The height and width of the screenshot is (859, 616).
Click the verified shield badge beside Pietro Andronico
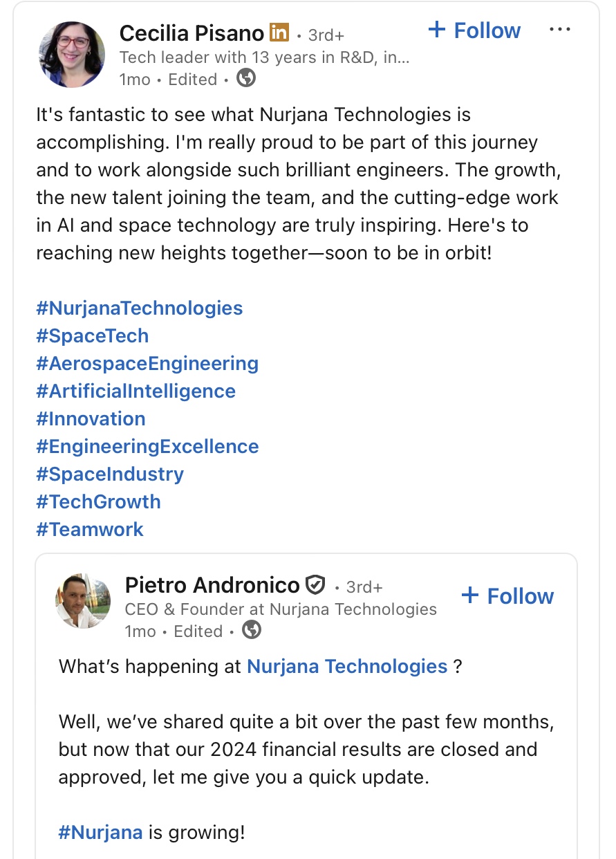pos(315,585)
